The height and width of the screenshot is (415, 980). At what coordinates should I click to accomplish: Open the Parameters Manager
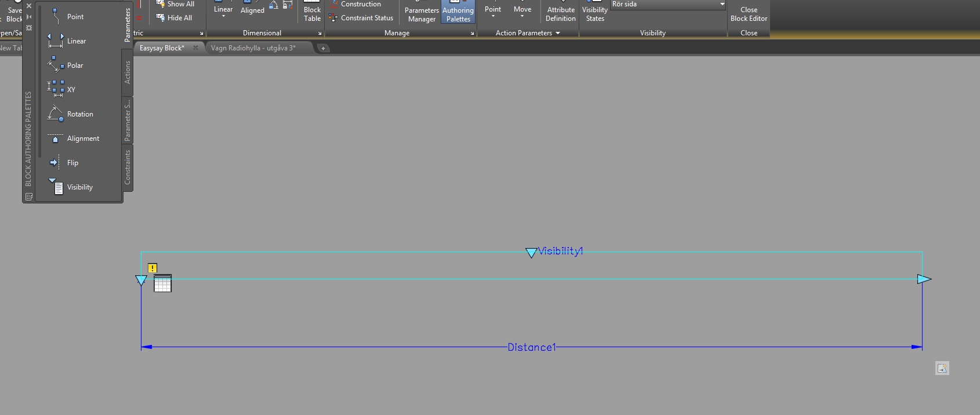pyautogui.click(x=422, y=13)
